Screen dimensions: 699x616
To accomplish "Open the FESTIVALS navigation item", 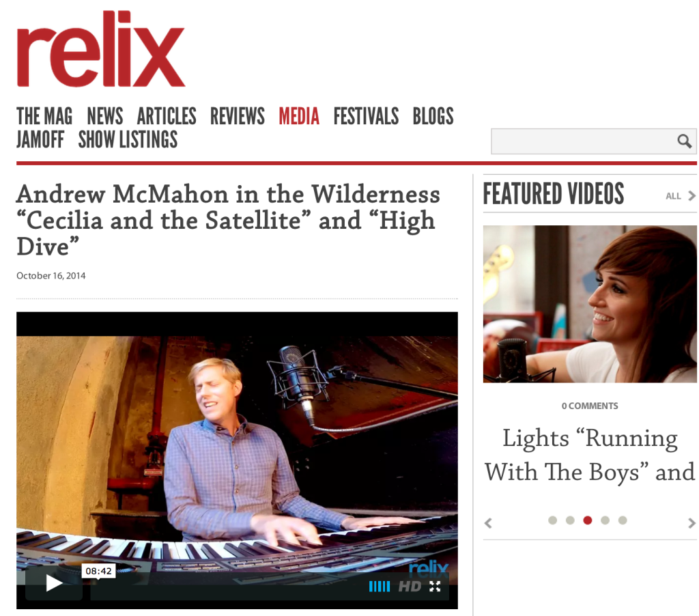I will tap(366, 116).
